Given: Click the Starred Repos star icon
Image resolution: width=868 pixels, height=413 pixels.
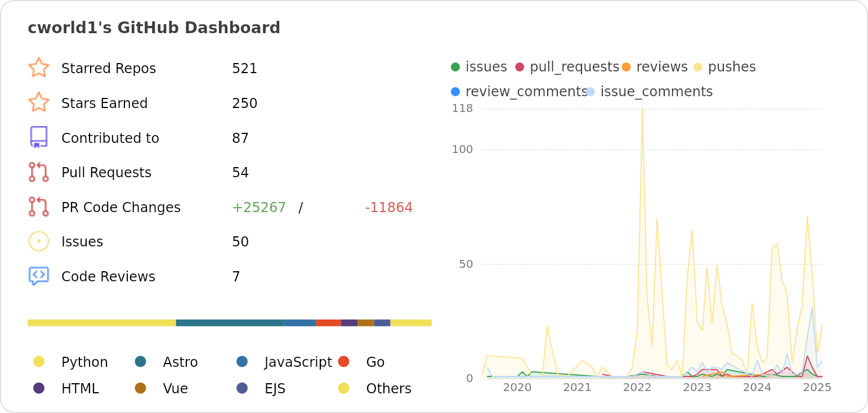Looking at the screenshot, I should point(39,68).
